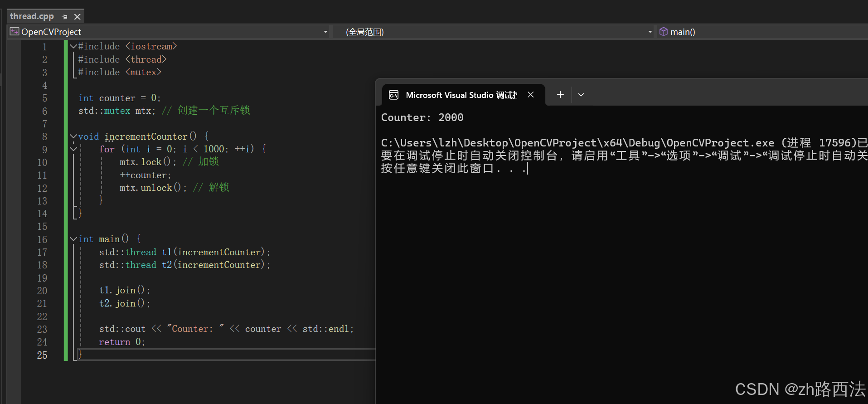The height and width of the screenshot is (404, 868).
Task: Click the 'std::thread t1' line
Action: click(184, 252)
